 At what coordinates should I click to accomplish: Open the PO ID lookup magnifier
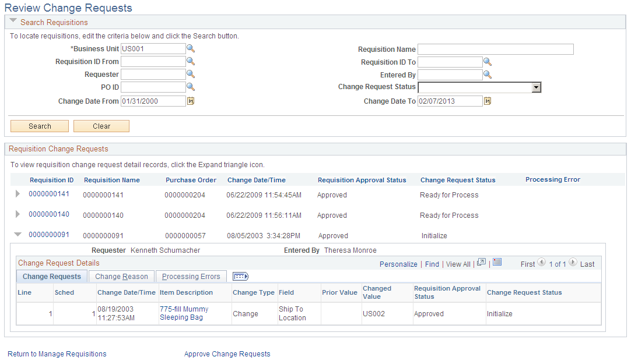(x=191, y=86)
